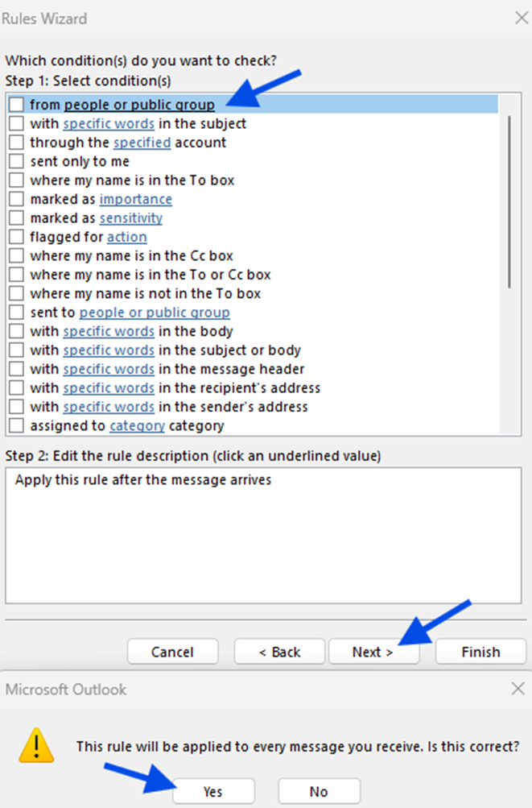Choose No in the Outlook warning

click(319, 791)
